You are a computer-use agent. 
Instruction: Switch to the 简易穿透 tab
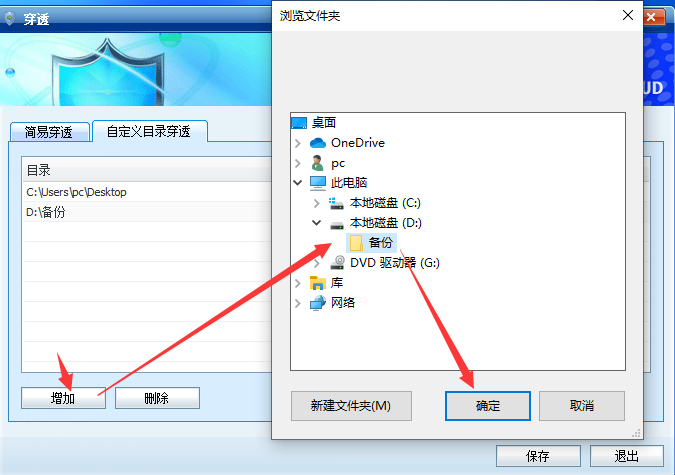[49, 132]
